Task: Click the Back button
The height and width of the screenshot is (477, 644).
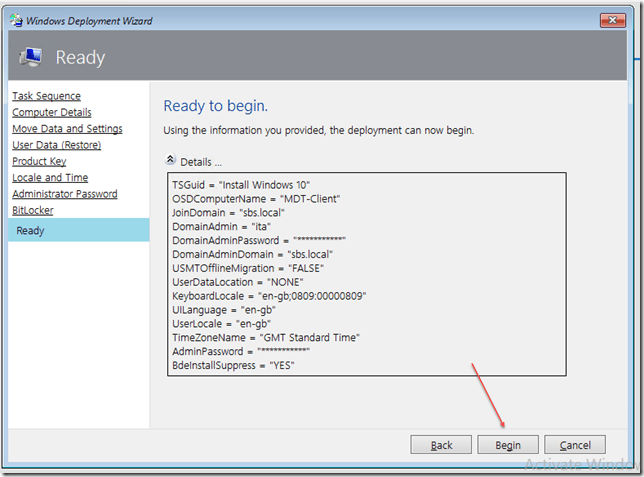Action: tap(441, 445)
